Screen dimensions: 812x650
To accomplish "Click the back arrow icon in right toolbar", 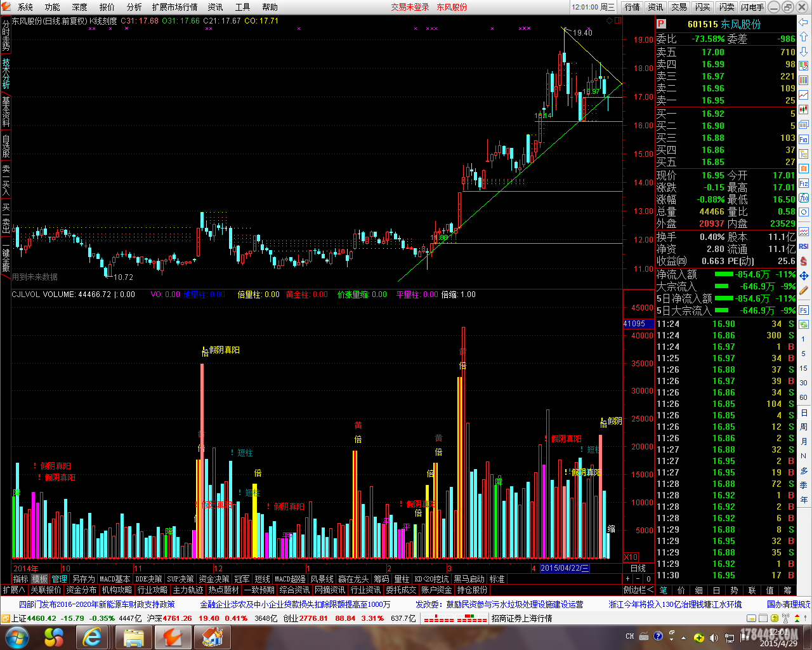I will click(x=804, y=22).
